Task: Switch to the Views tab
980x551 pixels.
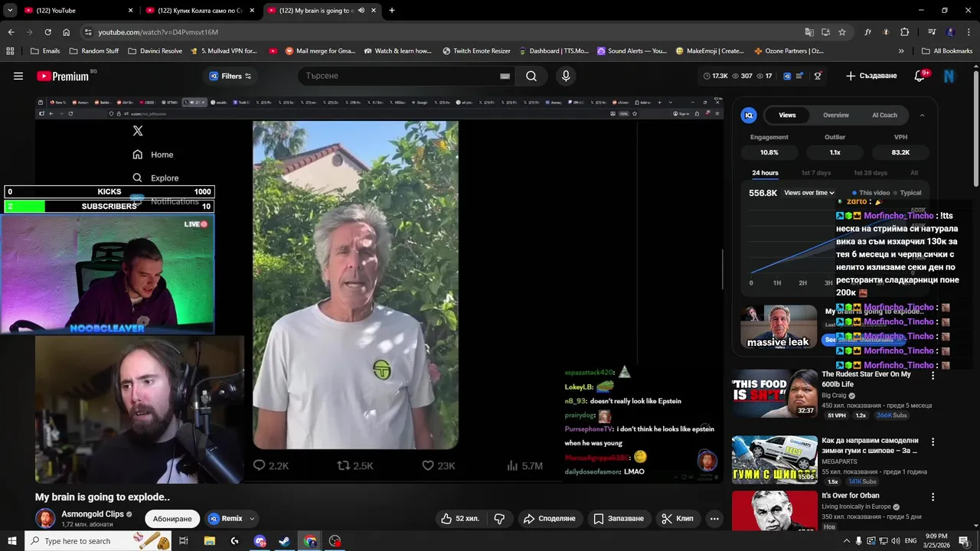Action: pyautogui.click(x=787, y=115)
